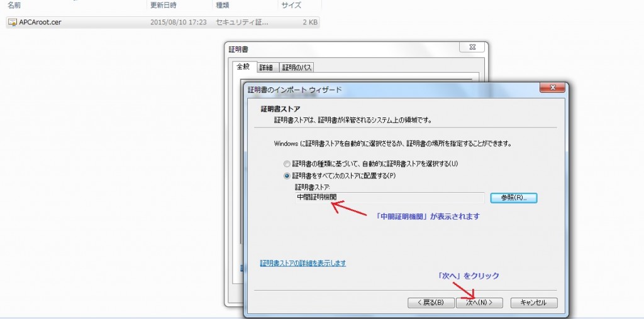
Task: Go back with the 戻る(B) button
Action: click(431, 303)
